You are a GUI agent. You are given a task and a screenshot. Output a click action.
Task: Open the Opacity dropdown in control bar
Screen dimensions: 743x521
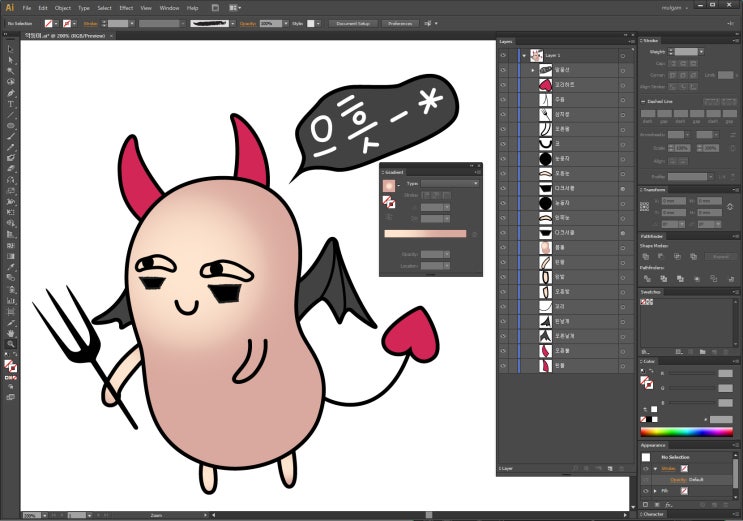click(x=286, y=23)
